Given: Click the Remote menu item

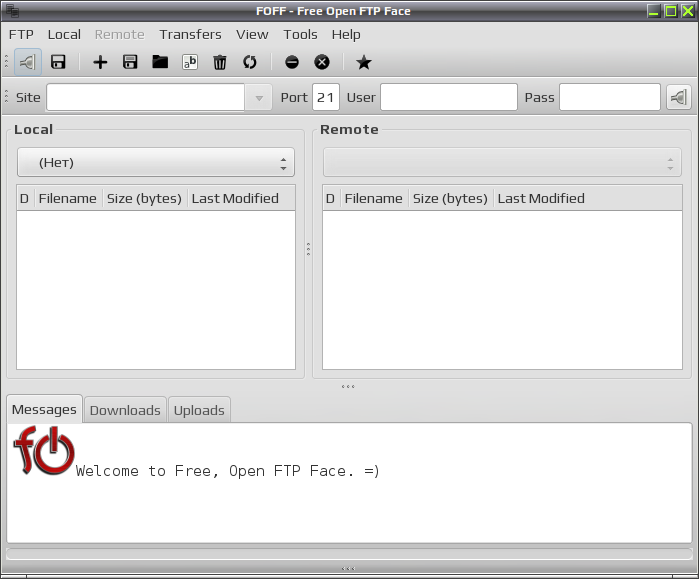Looking at the screenshot, I should click(x=119, y=34).
